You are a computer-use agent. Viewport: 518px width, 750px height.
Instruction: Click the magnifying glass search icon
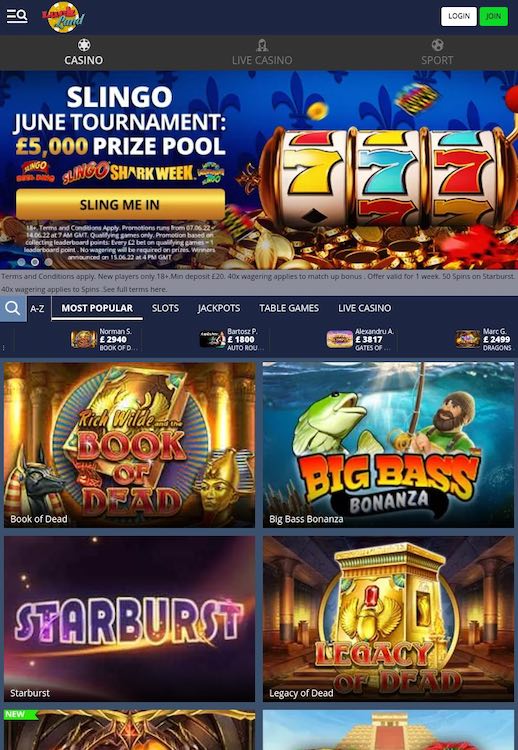(13, 308)
